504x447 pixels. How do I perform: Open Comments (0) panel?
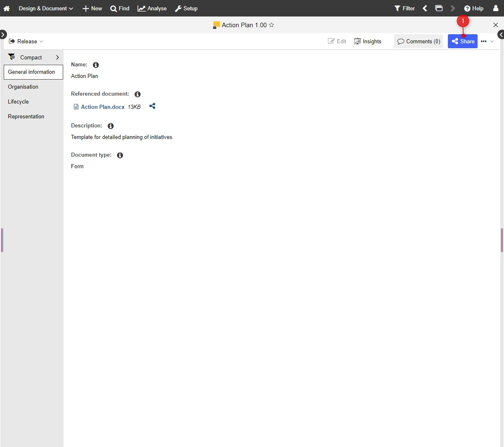(419, 41)
